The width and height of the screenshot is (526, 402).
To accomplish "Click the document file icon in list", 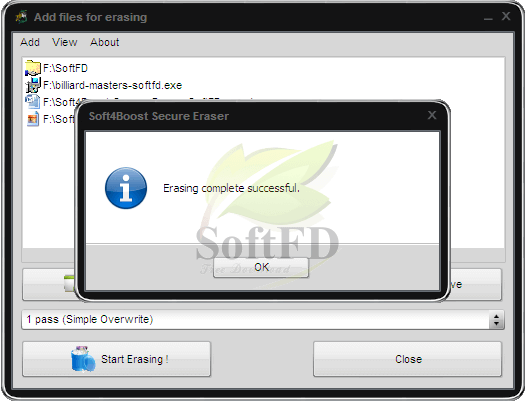I will point(33,102).
